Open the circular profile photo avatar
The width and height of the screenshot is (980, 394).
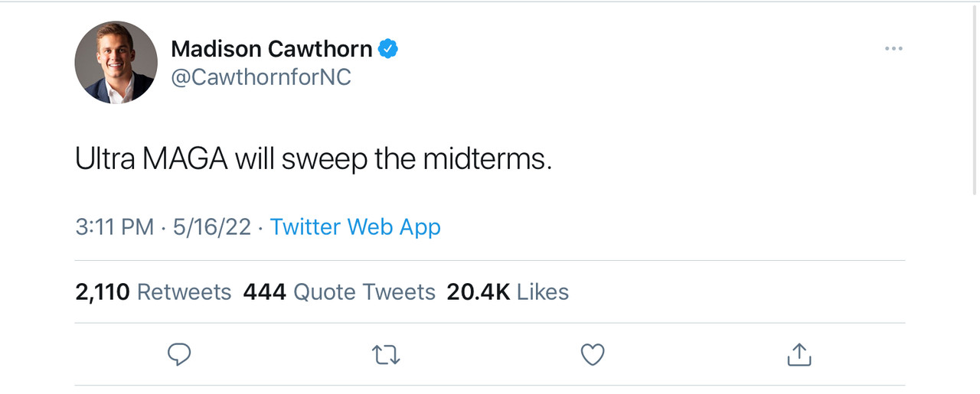pos(116,62)
